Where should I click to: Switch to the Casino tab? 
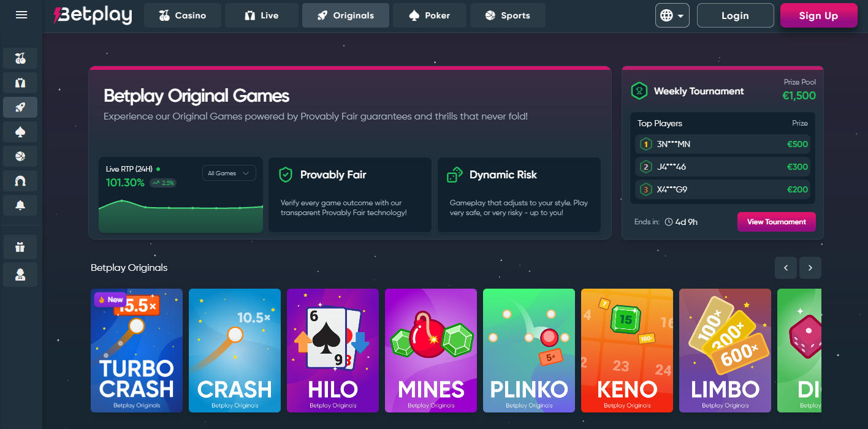click(183, 15)
